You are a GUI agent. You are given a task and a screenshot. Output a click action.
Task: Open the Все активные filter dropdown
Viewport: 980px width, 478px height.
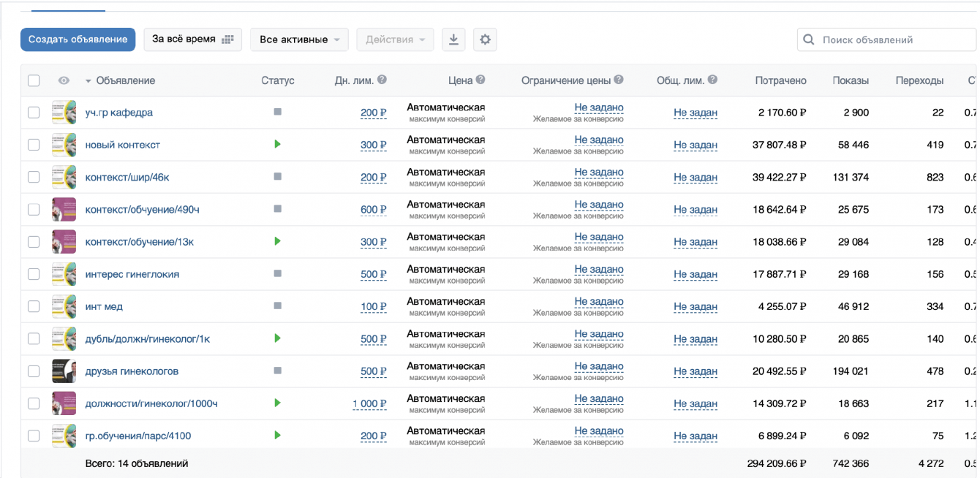[x=300, y=39]
